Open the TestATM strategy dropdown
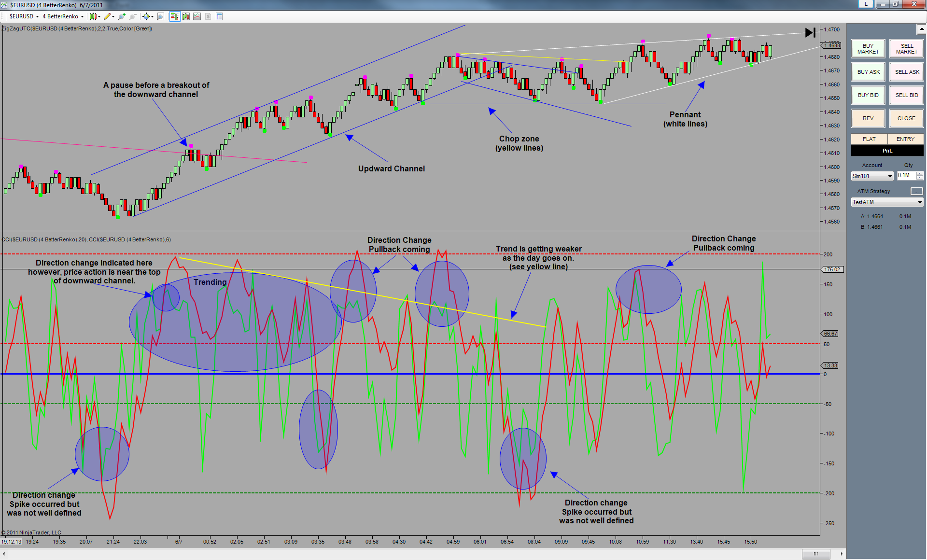 887,202
